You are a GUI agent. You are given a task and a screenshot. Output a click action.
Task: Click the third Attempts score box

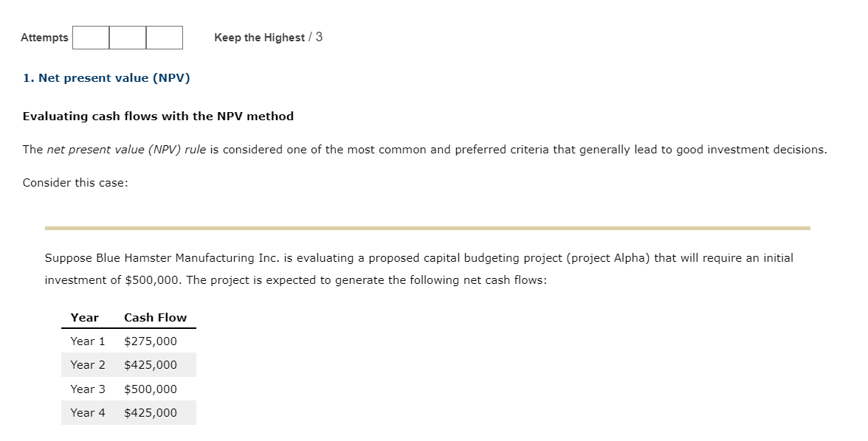[x=164, y=38]
